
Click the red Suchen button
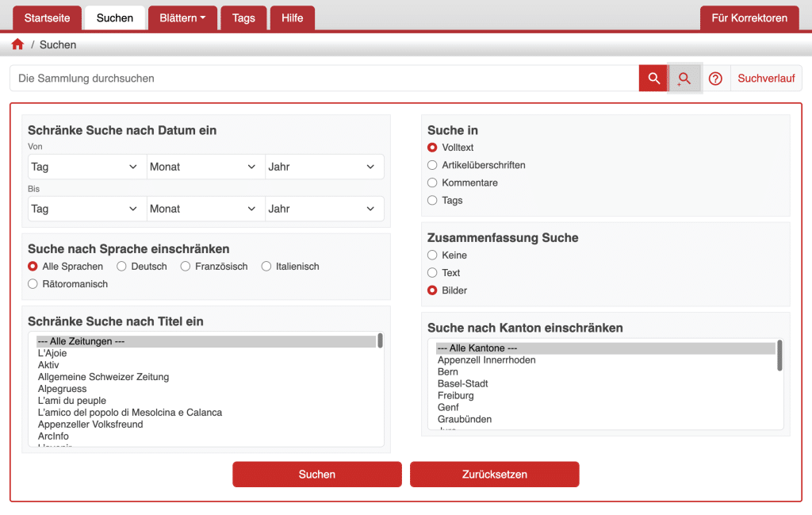[316, 475]
